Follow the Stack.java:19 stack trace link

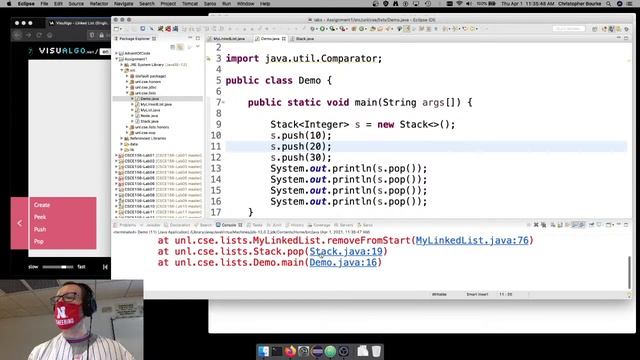click(x=346, y=251)
